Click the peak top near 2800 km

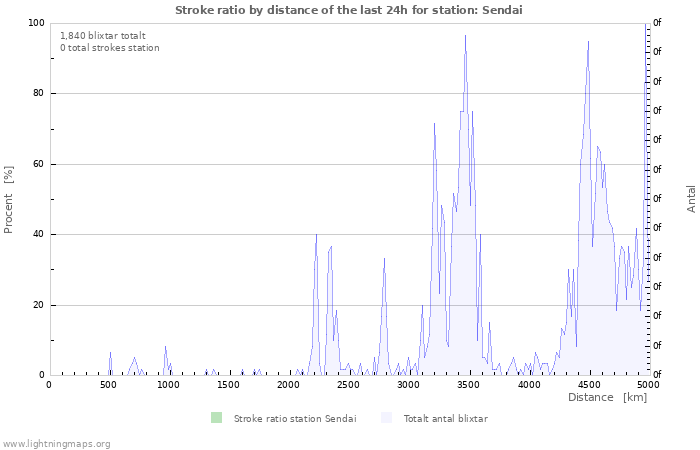click(384, 258)
